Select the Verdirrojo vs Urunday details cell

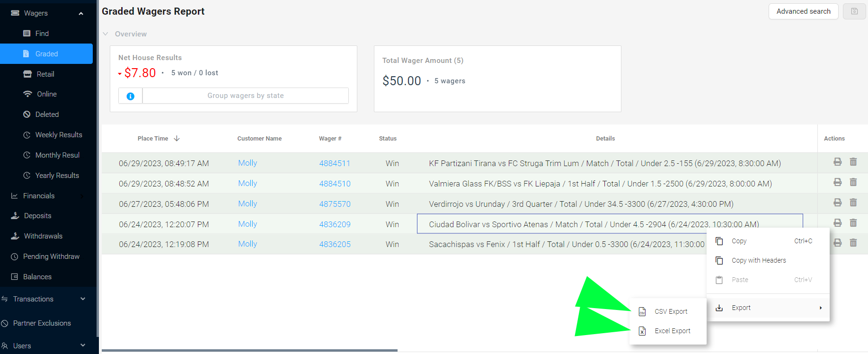581,204
